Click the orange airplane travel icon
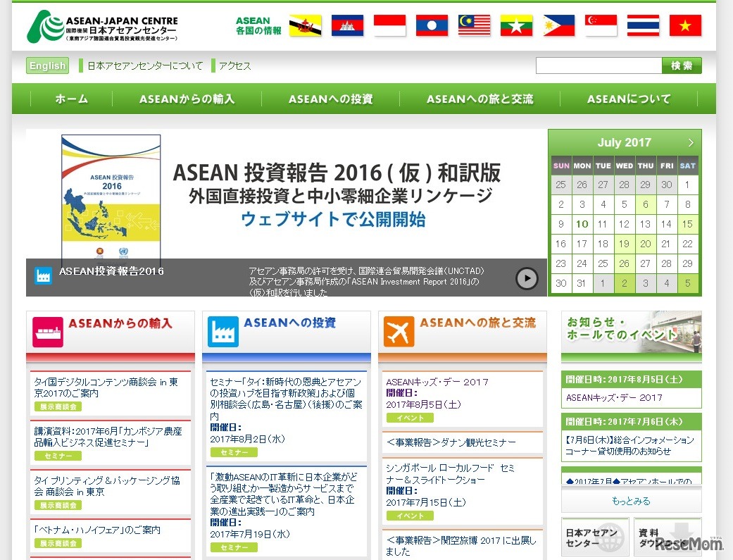The height and width of the screenshot is (560, 733). (399, 332)
